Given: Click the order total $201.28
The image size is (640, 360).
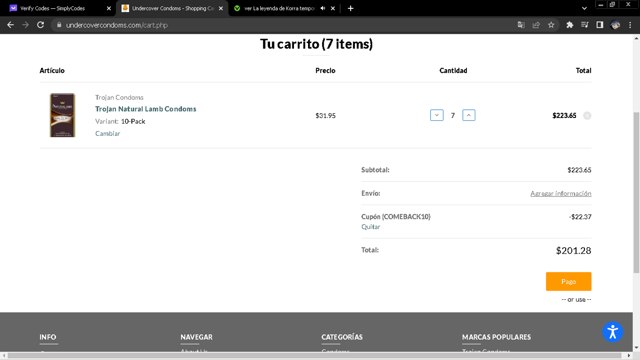Looking at the screenshot, I should (573, 251).
